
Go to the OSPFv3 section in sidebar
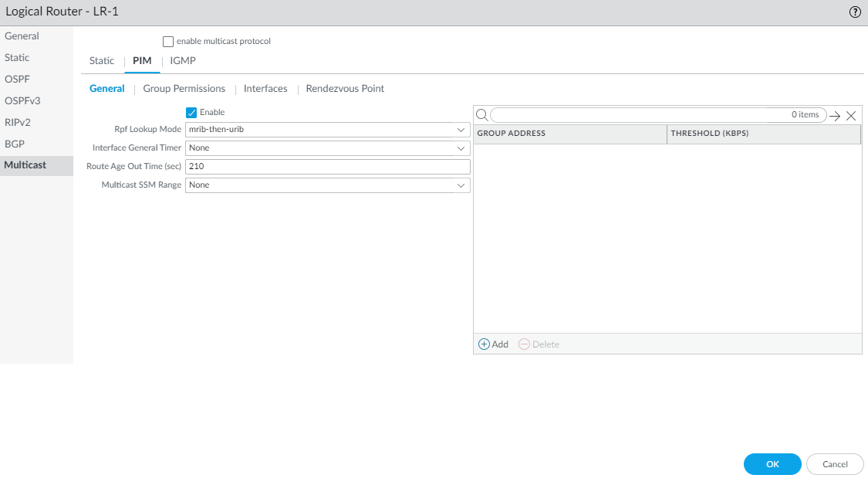[x=22, y=100]
